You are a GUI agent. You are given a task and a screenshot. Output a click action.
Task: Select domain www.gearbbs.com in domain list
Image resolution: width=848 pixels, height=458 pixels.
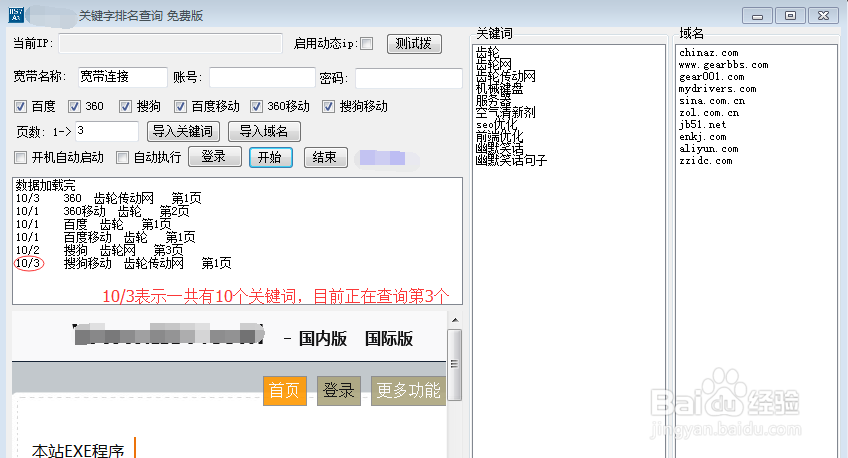click(724, 65)
